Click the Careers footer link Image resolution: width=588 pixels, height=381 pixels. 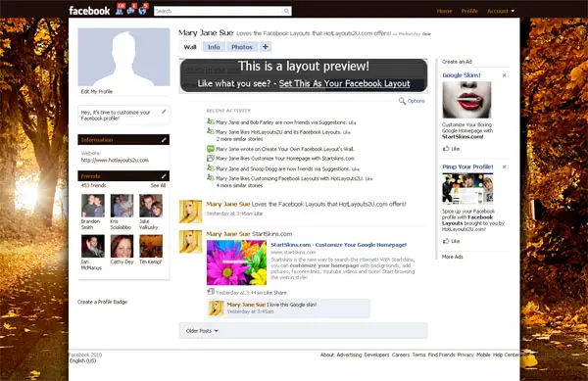(401, 355)
